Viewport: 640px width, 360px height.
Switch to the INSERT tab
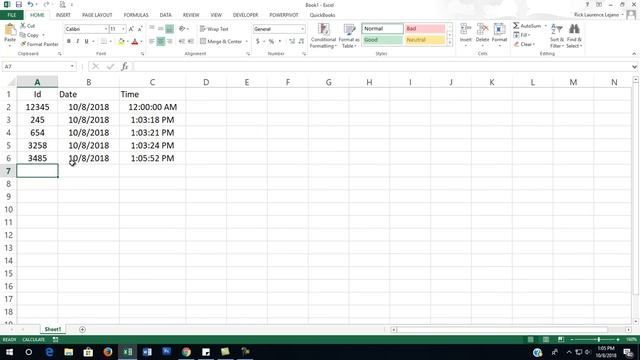[63, 15]
